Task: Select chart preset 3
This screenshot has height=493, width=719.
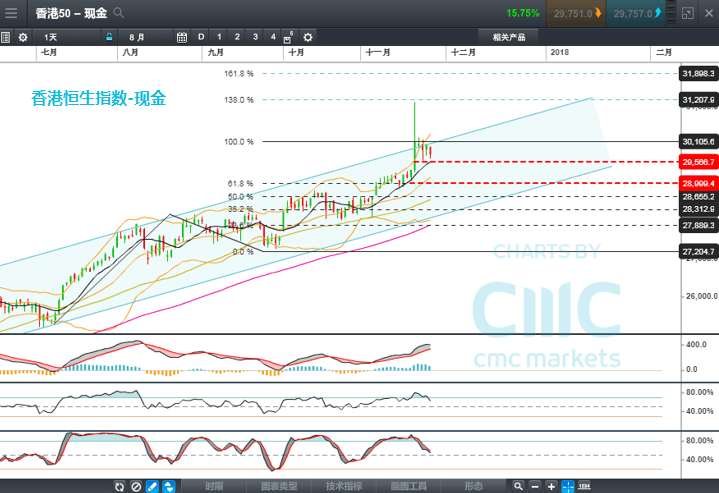Action: click(x=255, y=37)
